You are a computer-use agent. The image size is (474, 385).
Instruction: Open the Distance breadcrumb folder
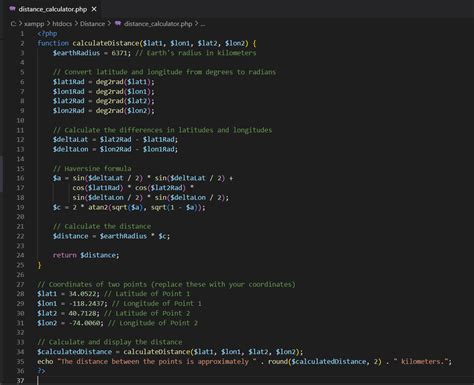coord(92,24)
